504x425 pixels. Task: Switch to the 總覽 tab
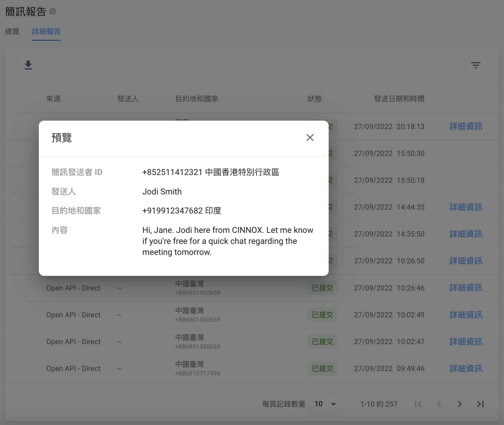12,31
